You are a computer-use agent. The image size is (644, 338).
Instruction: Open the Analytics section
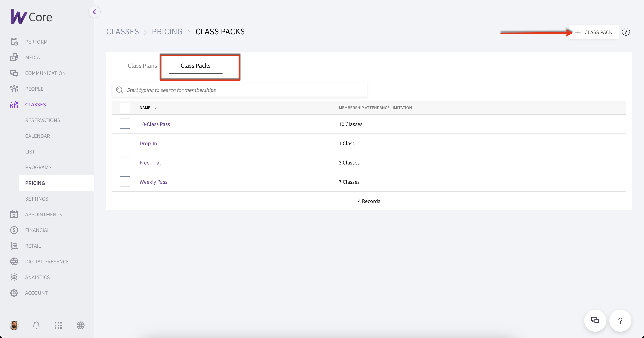tap(38, 277)
